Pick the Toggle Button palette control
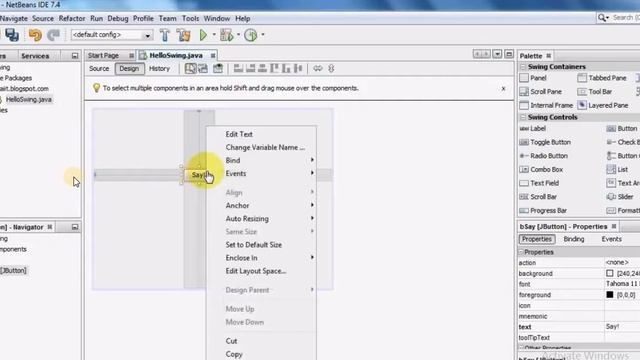Image resolution: width=640 pixels, height=360 pixels. click(545, 142)
